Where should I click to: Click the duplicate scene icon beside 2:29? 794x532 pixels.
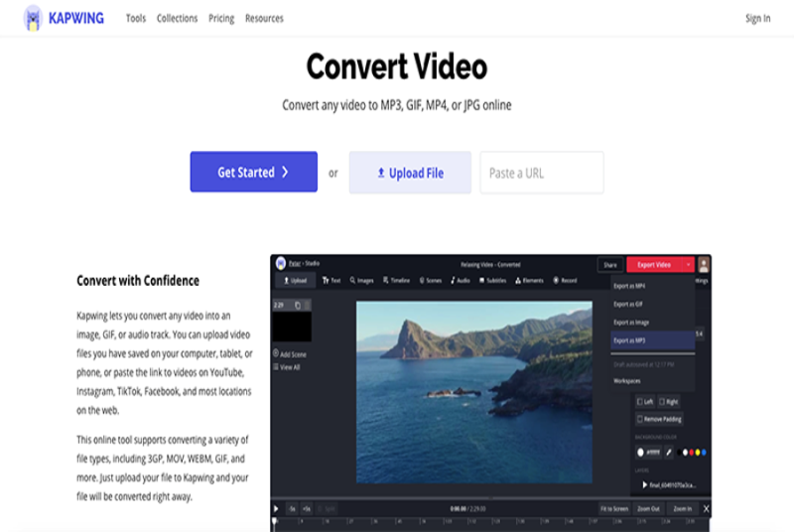pyautogui.click(x=298, y=306)
